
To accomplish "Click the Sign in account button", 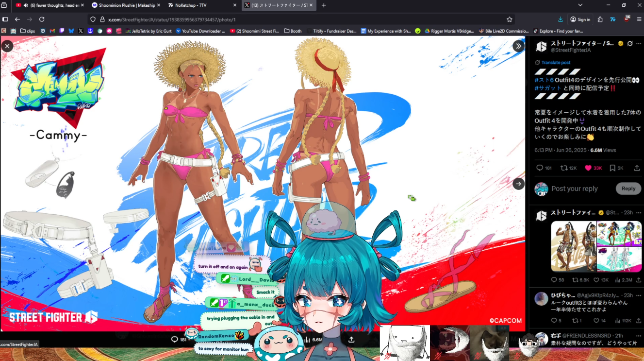I will pyautogui.click(x=580, y=19).
